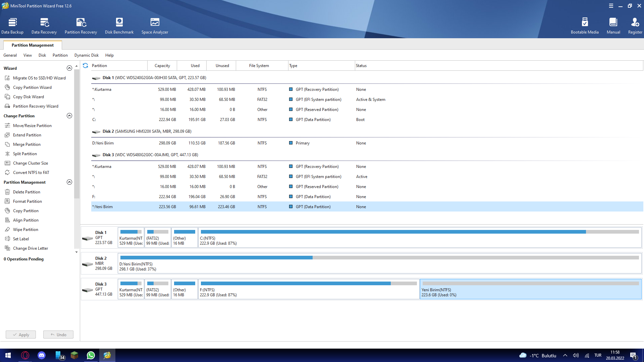Click Migrate OS to SSD/HD Wizard
This screenshot has height=362, width=644.
(39, 78)
